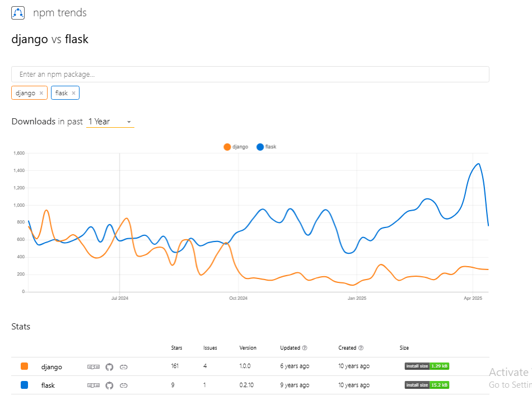Click the Enter an npm package search field
Screen dimensions: 532x409
coord(250,74)
